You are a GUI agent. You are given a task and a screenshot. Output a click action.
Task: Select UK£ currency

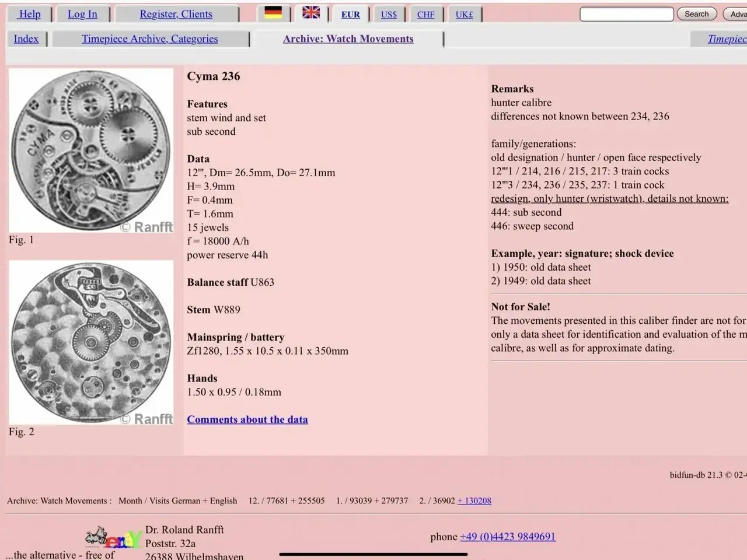click(x=464, y=15)
